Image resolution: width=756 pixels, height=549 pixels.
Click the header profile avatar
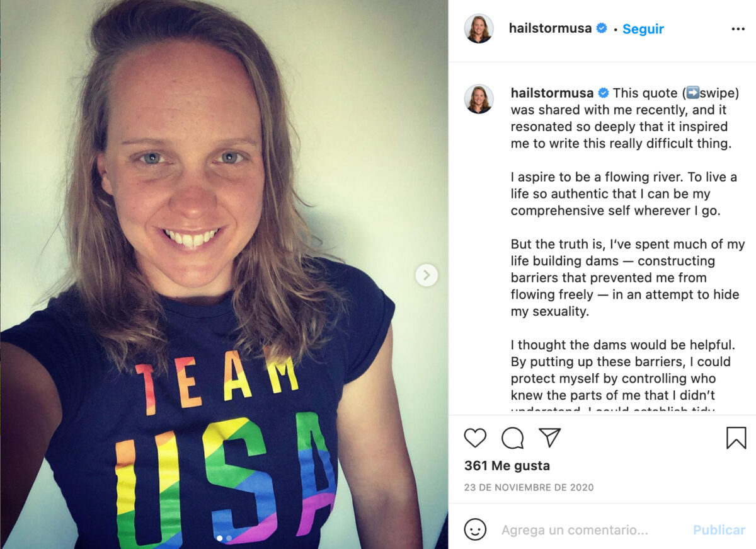tap(479, 29)
